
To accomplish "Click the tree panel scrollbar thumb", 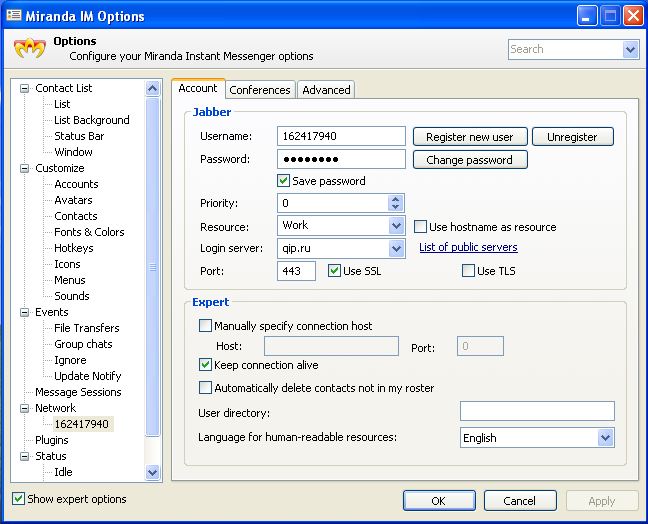I will 152,267.
